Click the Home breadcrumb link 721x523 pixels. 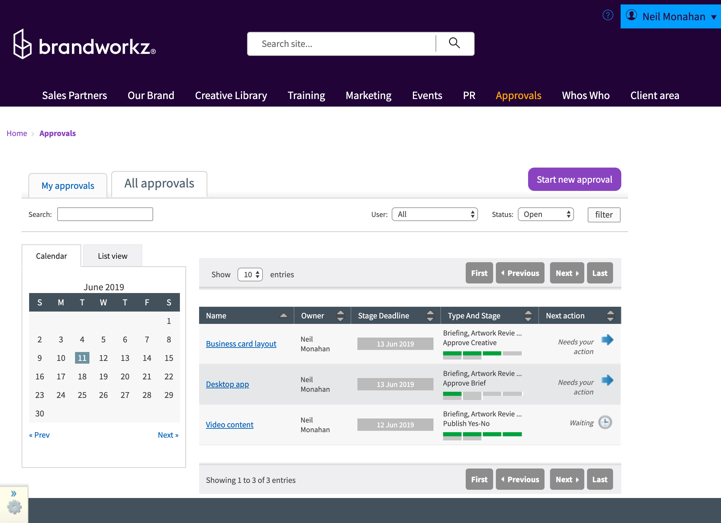point(17,133)
